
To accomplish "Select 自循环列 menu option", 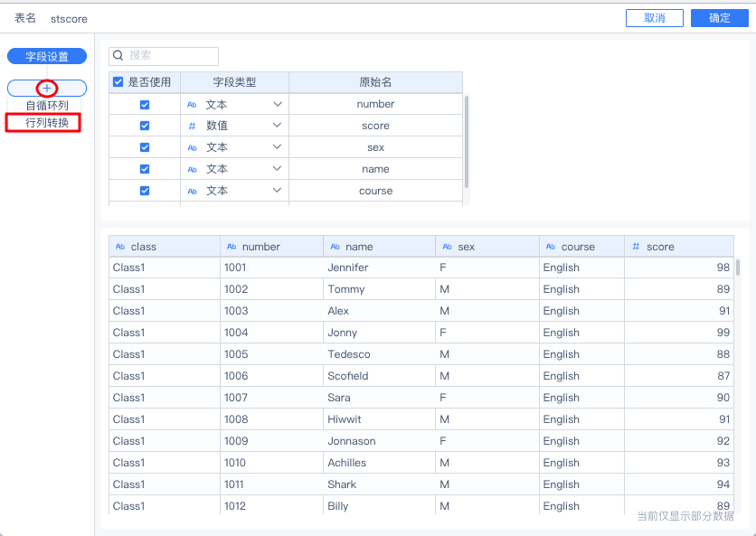I will [x=47, y=106].
